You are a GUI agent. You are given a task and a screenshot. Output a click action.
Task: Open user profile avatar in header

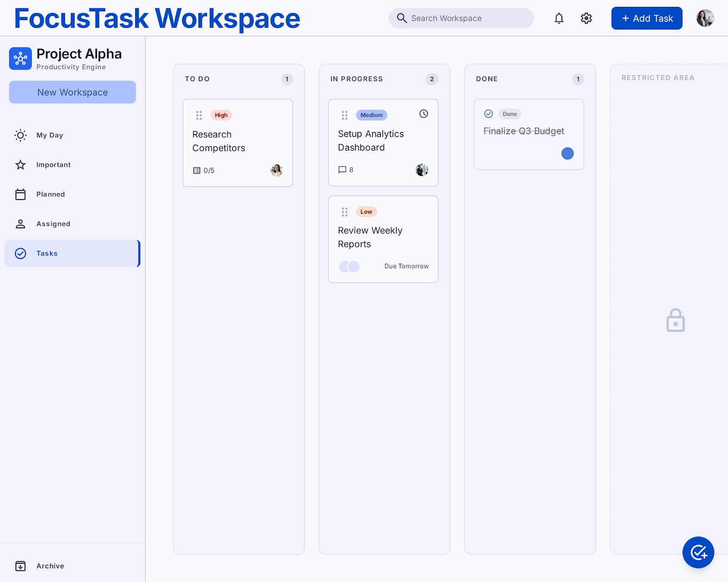705,18
